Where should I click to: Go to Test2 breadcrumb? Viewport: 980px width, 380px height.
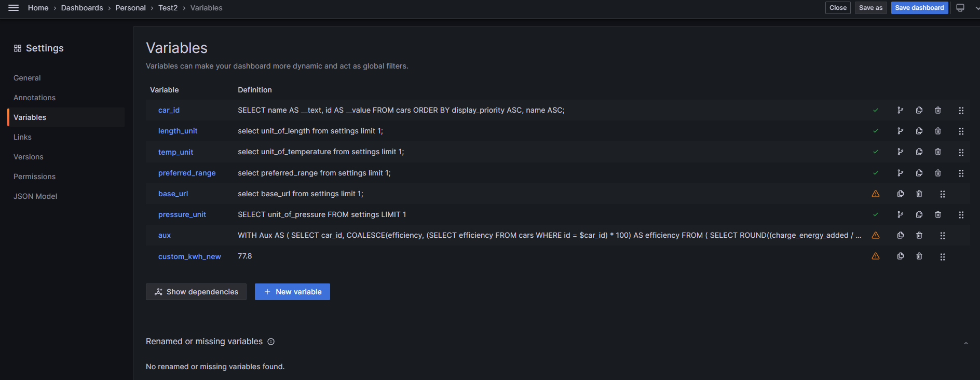coord(168,8)
